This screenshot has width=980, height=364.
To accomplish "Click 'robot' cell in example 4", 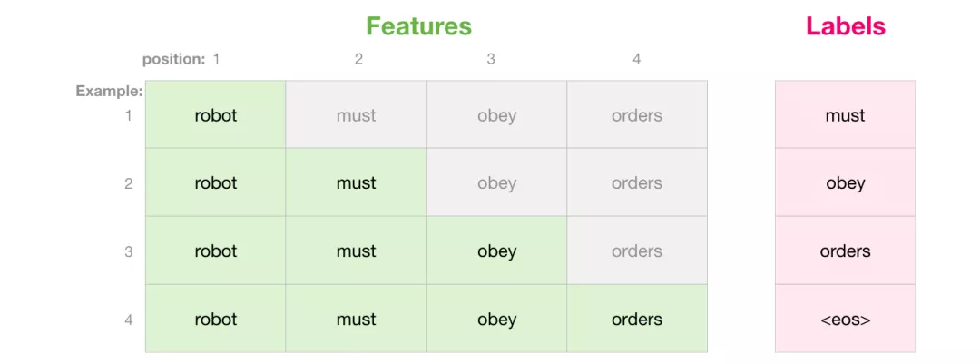I will pos(216,319).
